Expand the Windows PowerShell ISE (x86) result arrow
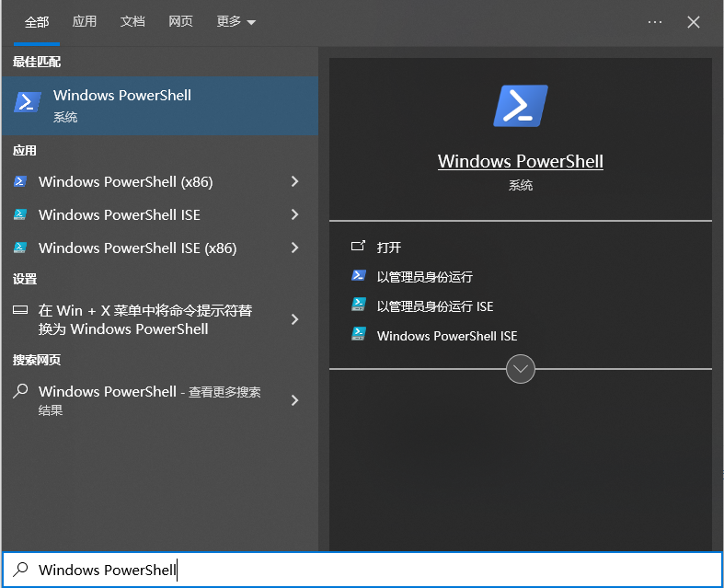 294,248
